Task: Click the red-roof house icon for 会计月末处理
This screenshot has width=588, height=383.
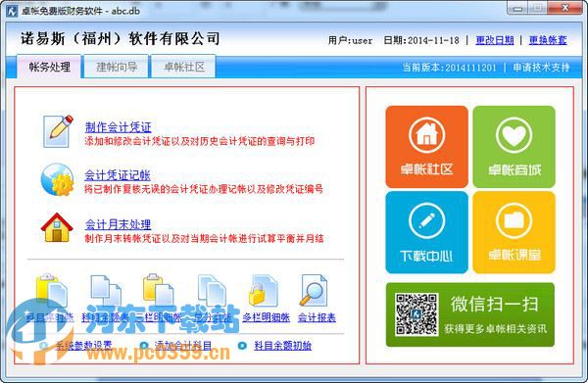Action: 57,227
